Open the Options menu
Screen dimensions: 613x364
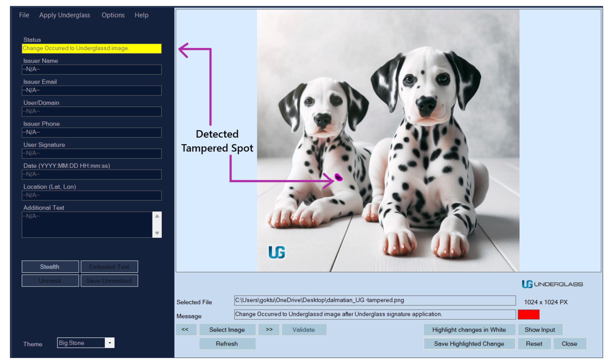tap(113, 15)
